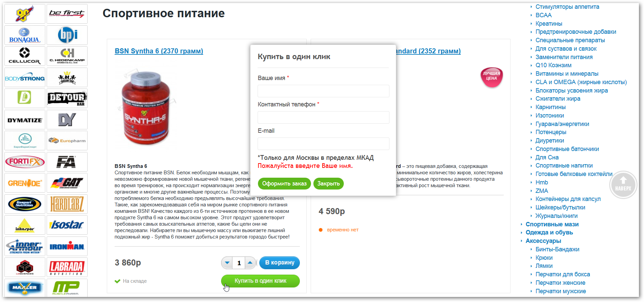
Task: Select the Europharm brand logo
Action: click(x=67, y=141)
